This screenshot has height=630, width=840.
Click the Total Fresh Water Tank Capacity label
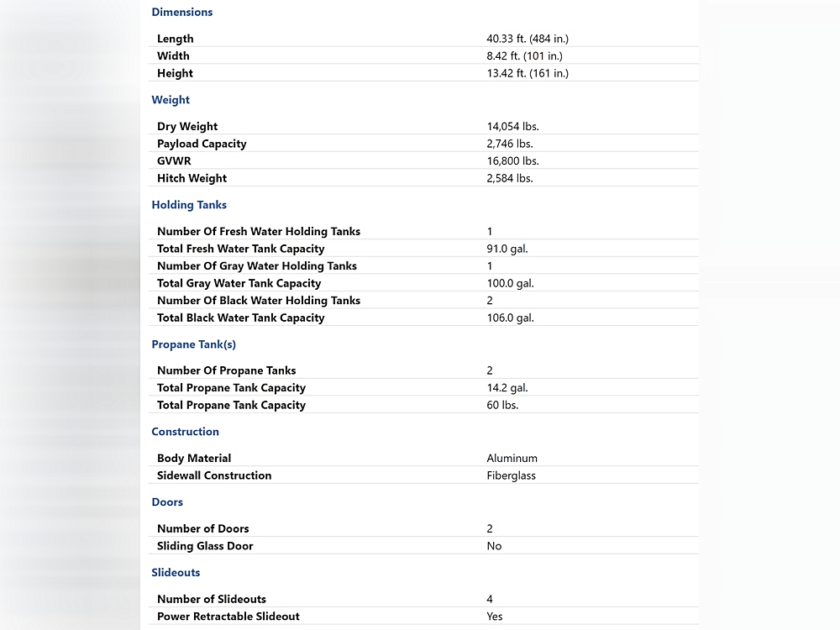[x=240, y=249]
